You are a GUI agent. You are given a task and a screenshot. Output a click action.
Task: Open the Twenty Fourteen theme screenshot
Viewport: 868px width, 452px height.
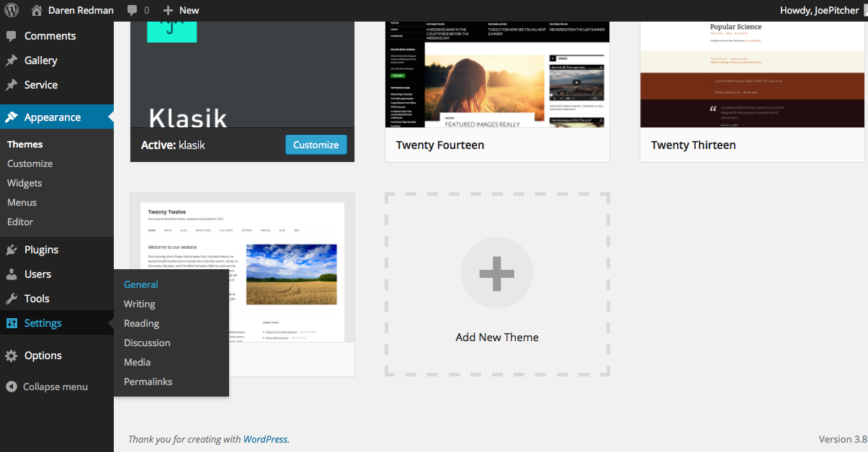[497, 74]
